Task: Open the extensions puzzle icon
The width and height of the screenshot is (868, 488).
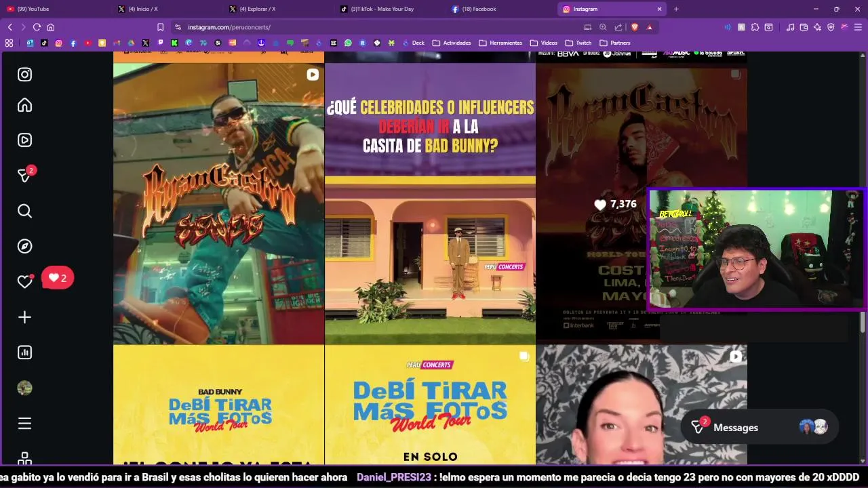Action: 755,27
